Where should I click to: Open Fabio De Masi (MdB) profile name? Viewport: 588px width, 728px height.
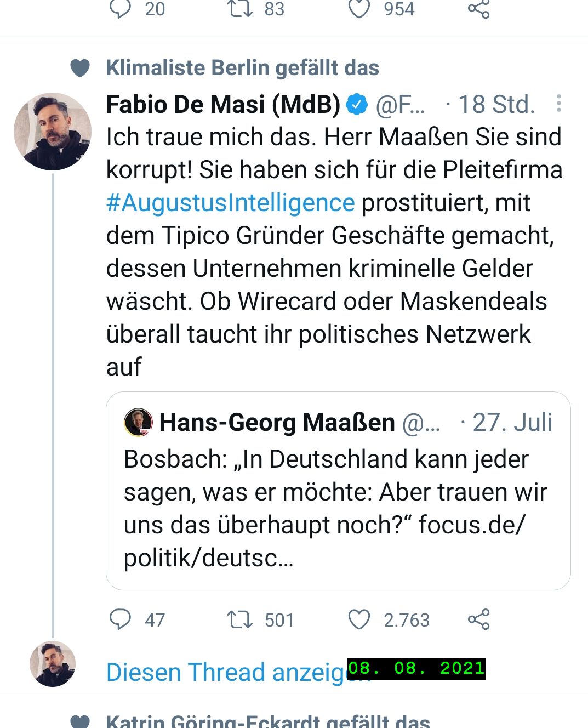coord(223,104)
